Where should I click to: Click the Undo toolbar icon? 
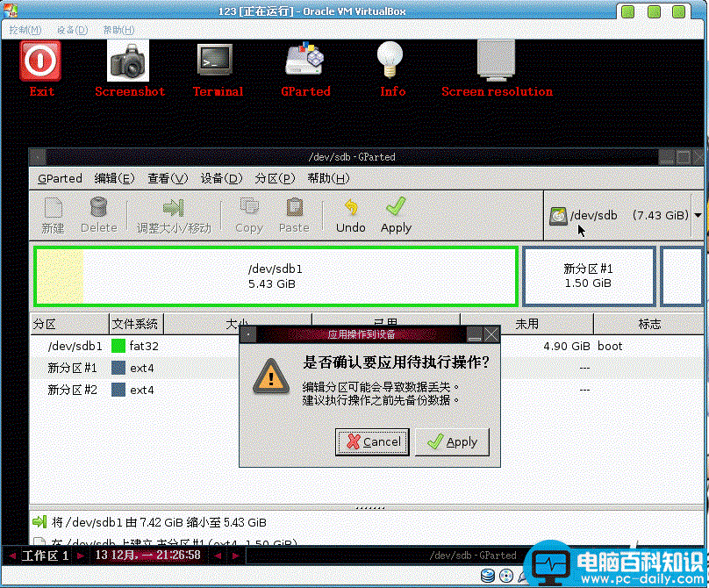[x=351, y=214]
